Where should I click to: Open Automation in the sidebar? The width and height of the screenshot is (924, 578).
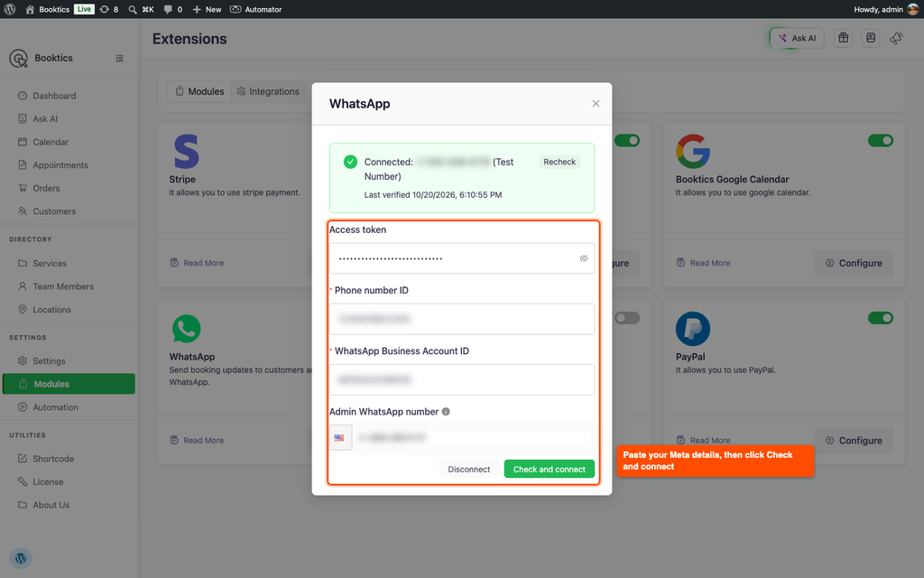point(55,407)
